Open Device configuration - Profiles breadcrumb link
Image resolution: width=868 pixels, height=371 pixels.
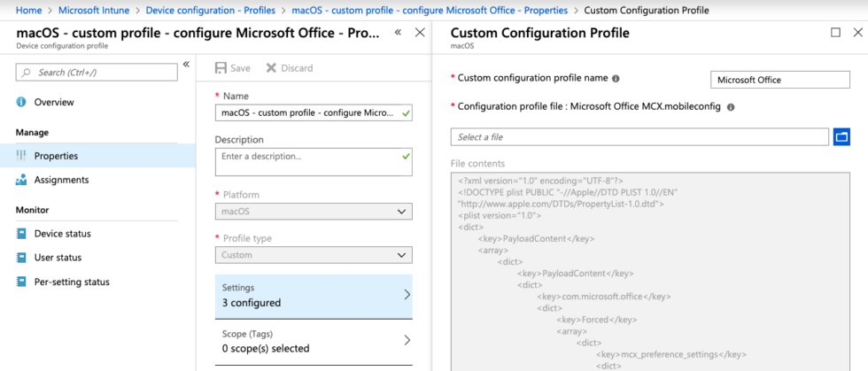click(x=211, y=10)
